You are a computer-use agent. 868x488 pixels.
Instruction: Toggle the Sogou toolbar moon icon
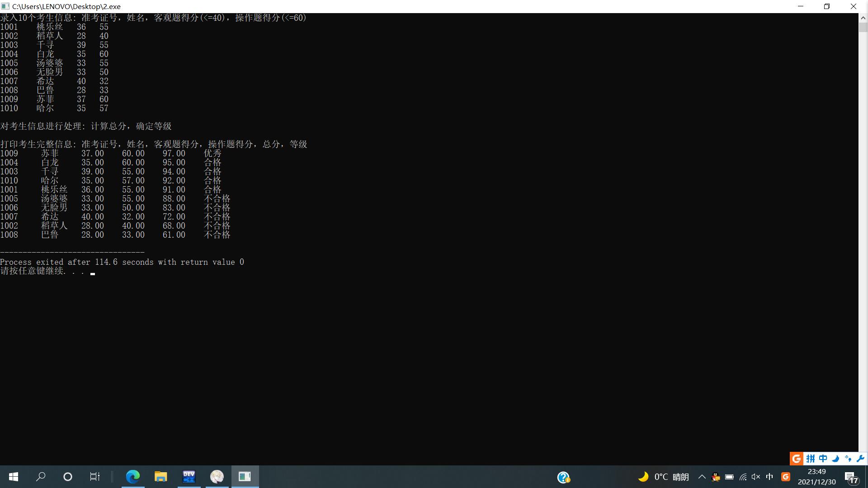tap(835, 459)
